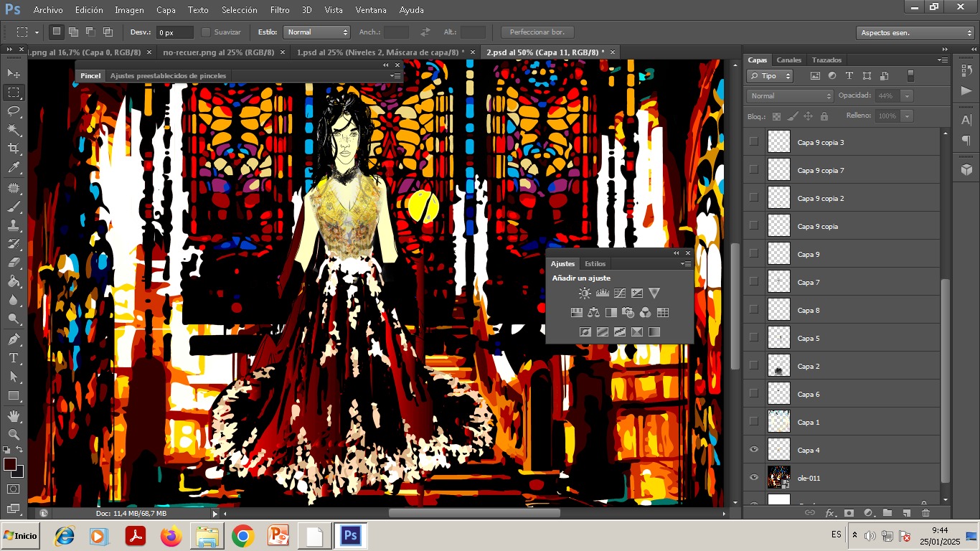
Task: Select the Hand tool
Action: click(14, 415)
